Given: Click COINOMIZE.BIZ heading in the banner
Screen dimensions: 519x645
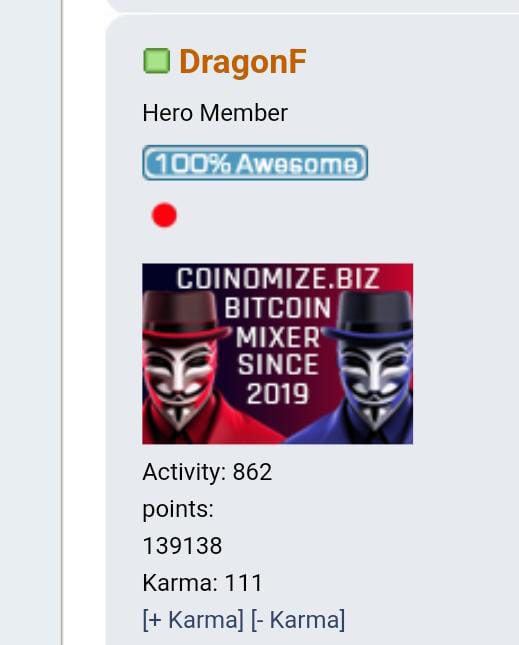Looking at the screenshot, I should [278, 279].
